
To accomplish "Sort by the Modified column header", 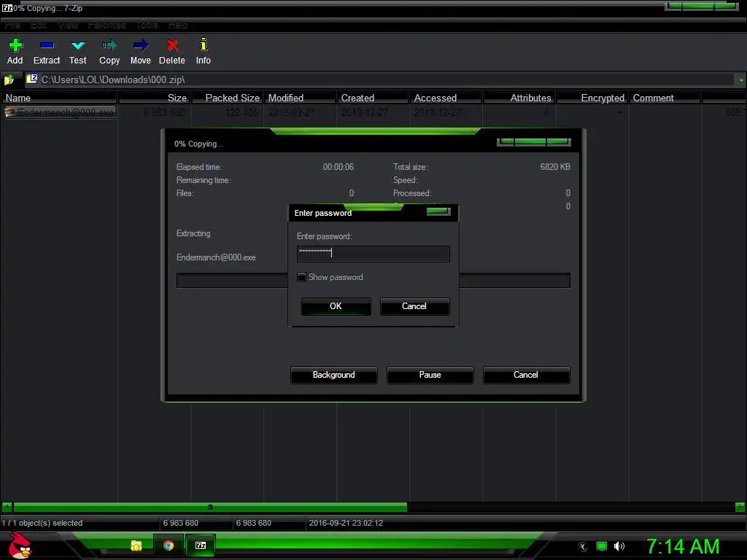I will tap(300, 98).
